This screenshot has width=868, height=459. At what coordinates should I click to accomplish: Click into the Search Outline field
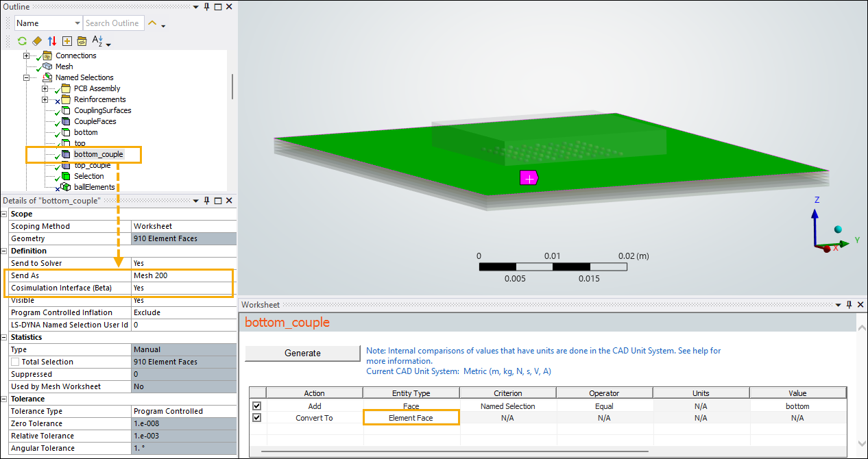tap(113, 23)
